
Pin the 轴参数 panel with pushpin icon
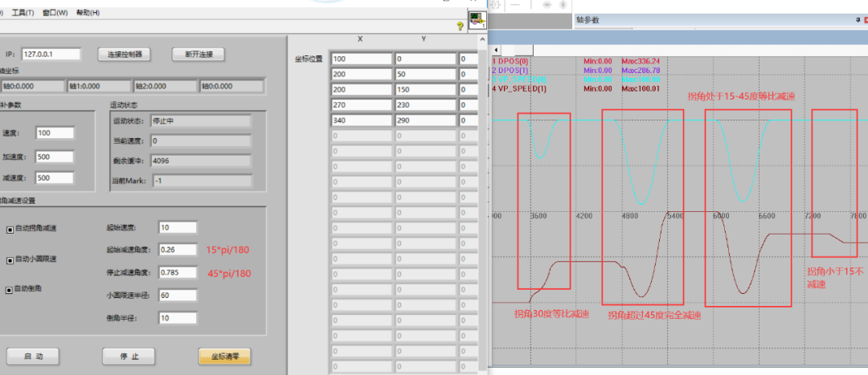[x=858, y=20]
